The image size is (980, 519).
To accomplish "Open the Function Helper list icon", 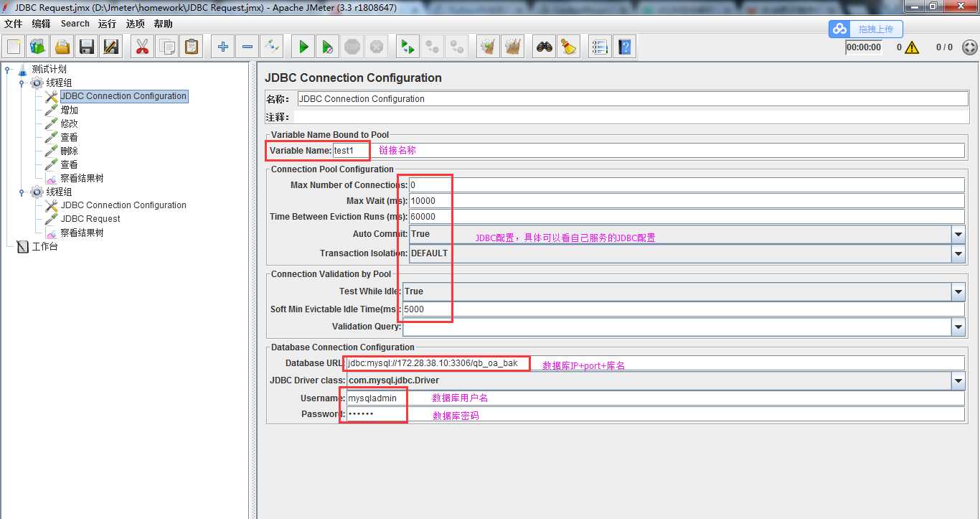I will [600, 47].
